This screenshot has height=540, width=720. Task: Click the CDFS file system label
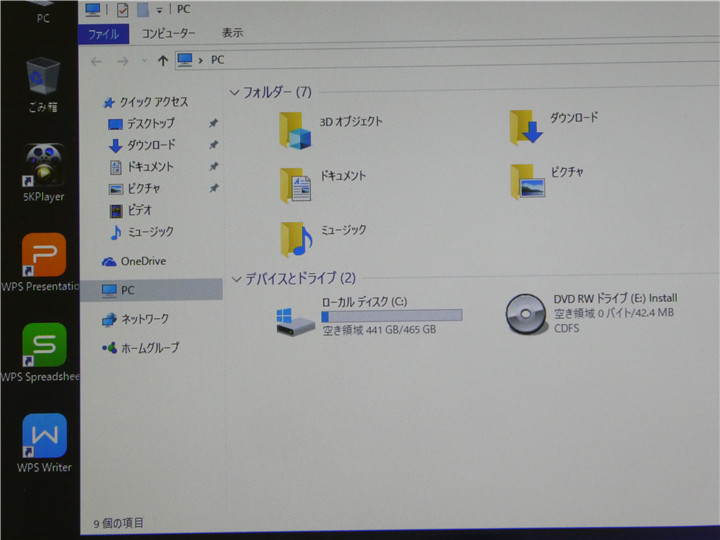point(566,328)
